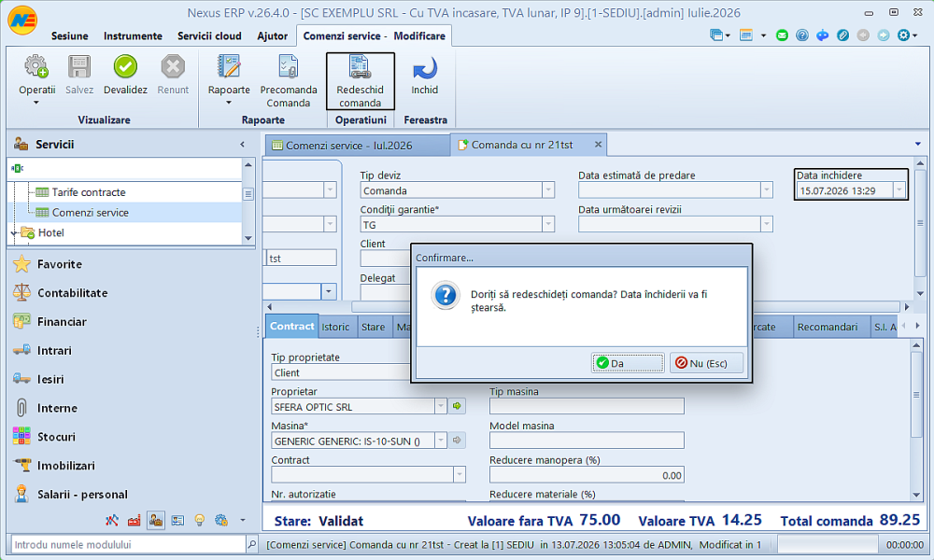Open the blue chatbot assistant icon
Screen dimensions: 934x560
pyautogui.click(x=823, y=35)
